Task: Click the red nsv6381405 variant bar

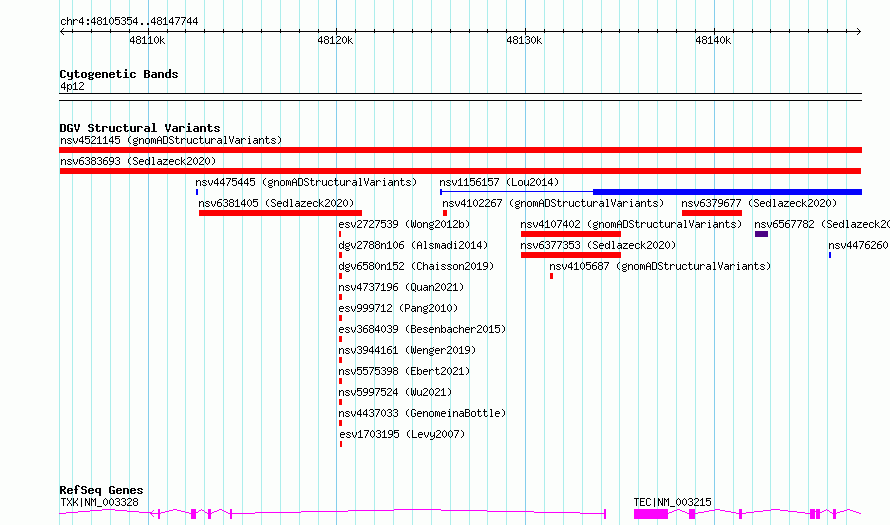Action: coord(280,213)
